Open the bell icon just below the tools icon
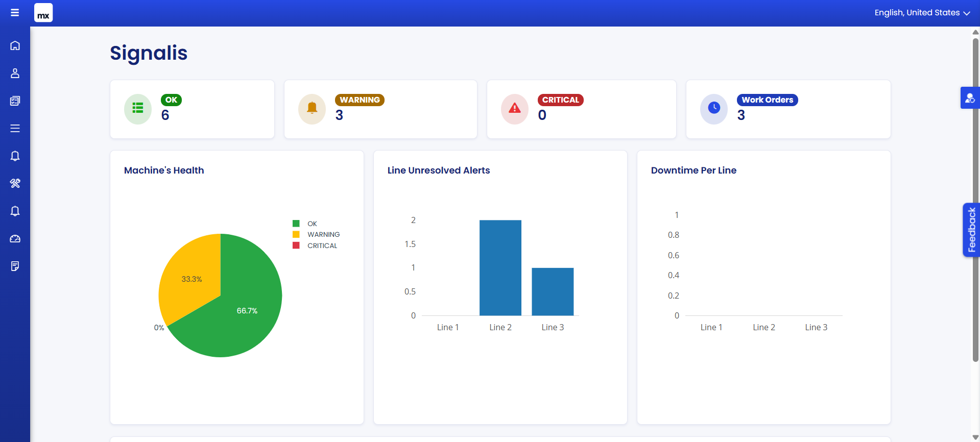980x442 pixels. (15, 211)
